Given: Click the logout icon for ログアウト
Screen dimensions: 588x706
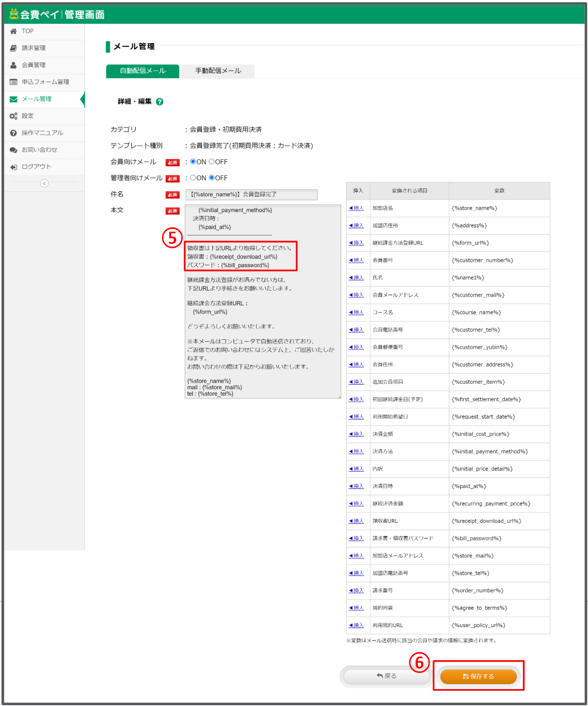Looking at the screenshot, I should click(14, 167).
